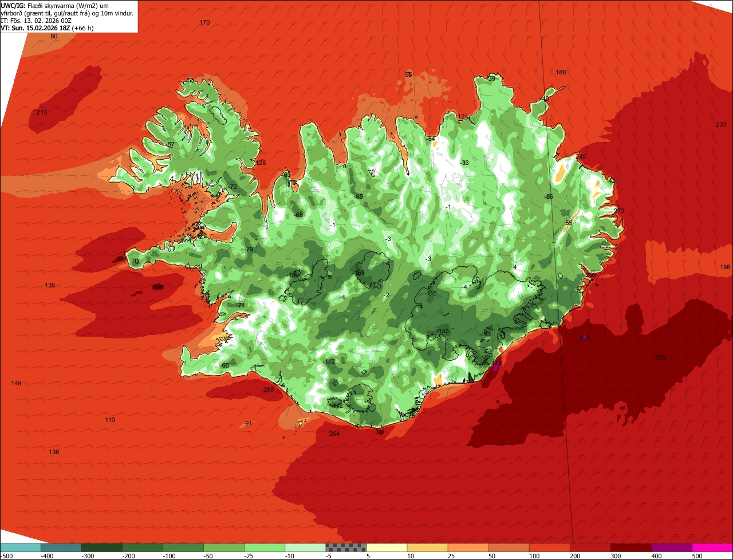Click the 'UWC/IG:' title text in header box
The width and height of the screenshot is (733, 560).
tap(13, 5)
